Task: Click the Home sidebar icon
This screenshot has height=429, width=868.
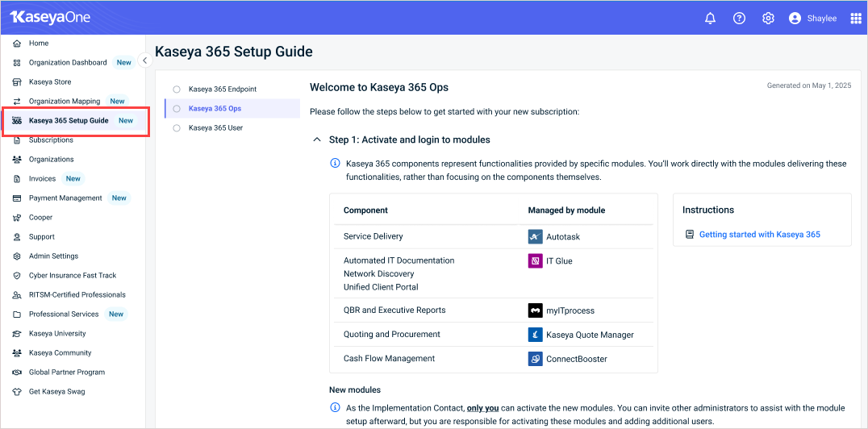Action: (17, 44)
